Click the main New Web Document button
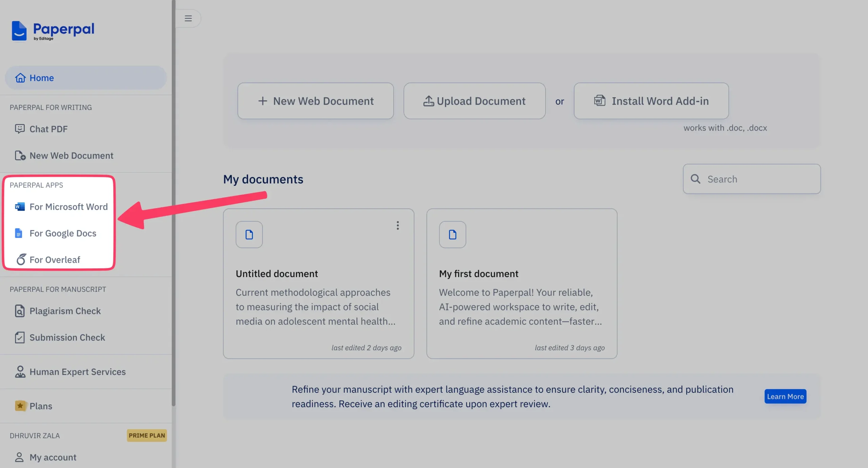Viewport: 868px width, 468px height. (x=316, y=101)
